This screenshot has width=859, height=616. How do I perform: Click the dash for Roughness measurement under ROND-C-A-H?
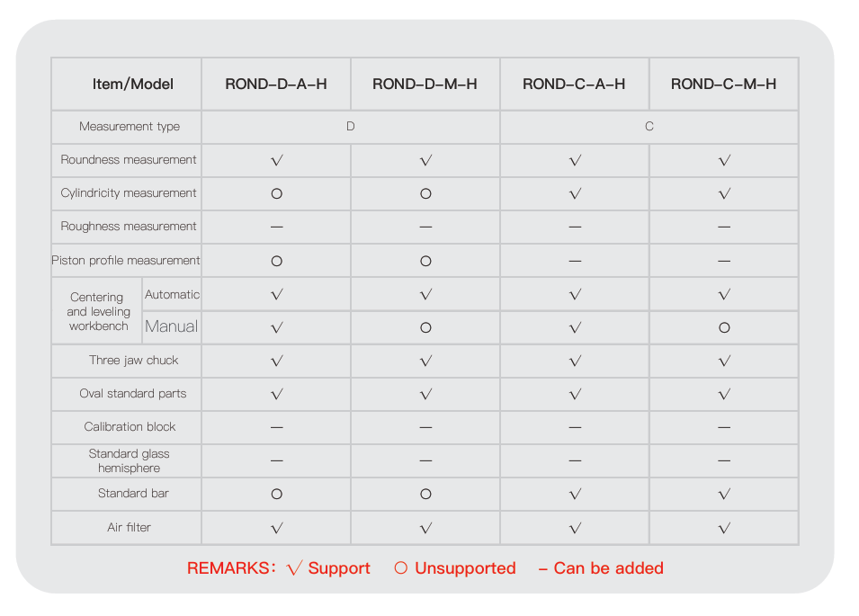(575, 228)
